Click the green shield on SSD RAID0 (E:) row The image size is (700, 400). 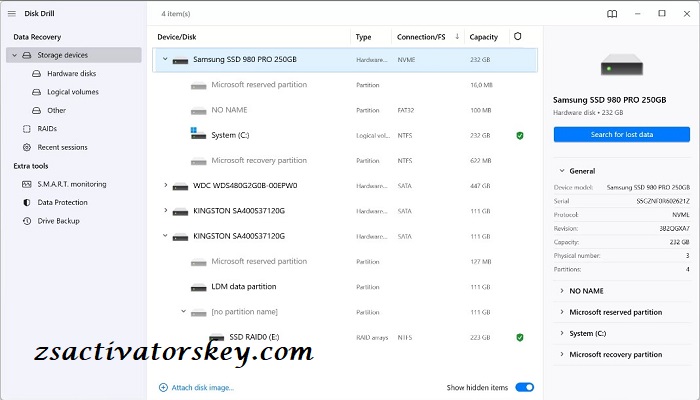(x=520, y=338)
